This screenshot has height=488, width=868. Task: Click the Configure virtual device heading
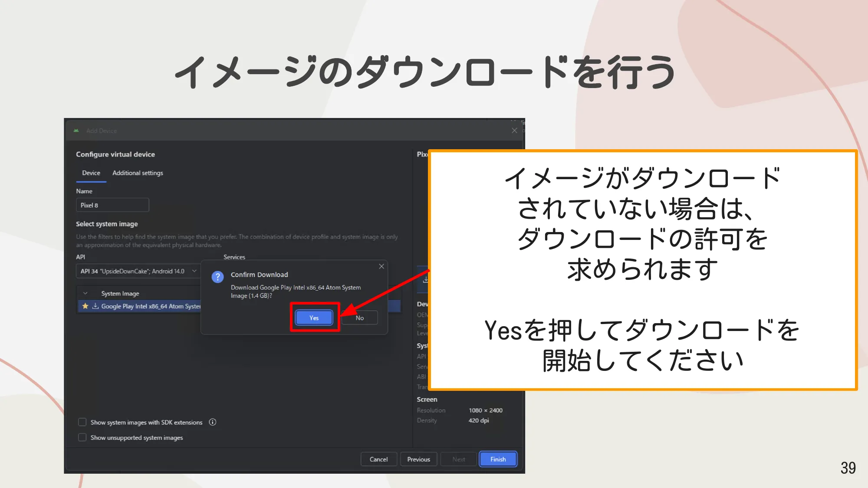[115, 154]
